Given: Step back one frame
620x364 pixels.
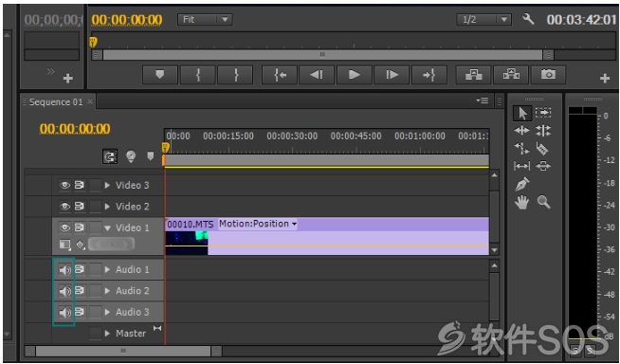Looking at the screenshot, I should tap(317, 75).
